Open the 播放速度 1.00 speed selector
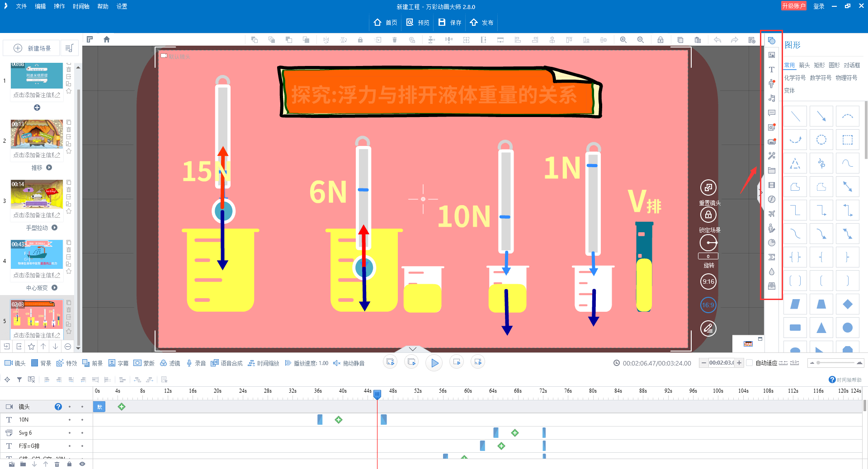Viewport: 868px width, 469px height. tap(307, 363)
